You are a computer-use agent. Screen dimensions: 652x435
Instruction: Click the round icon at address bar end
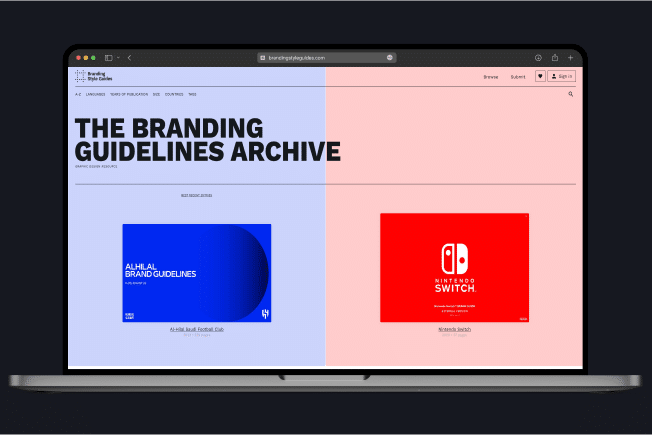pyautogui.click(x=390, y=58)
